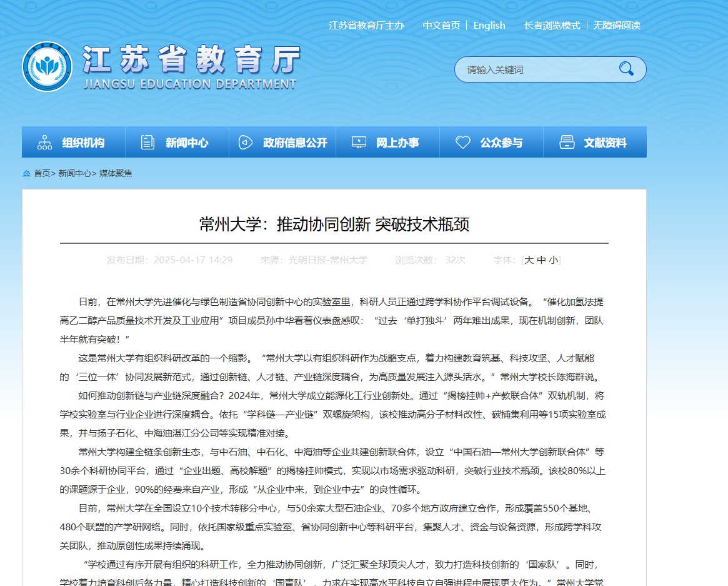728x586 pixels.
Task: Click the 新闻中心 document icon
Action: point(147,143)
